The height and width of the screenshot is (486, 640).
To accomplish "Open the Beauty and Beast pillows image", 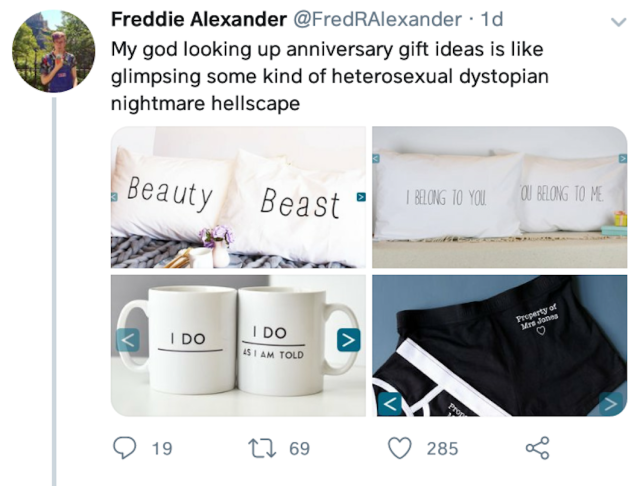I will [238, 197].
